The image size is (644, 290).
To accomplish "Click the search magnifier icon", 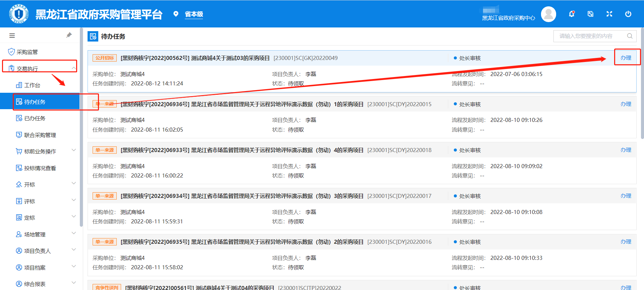I will [630, 36].
